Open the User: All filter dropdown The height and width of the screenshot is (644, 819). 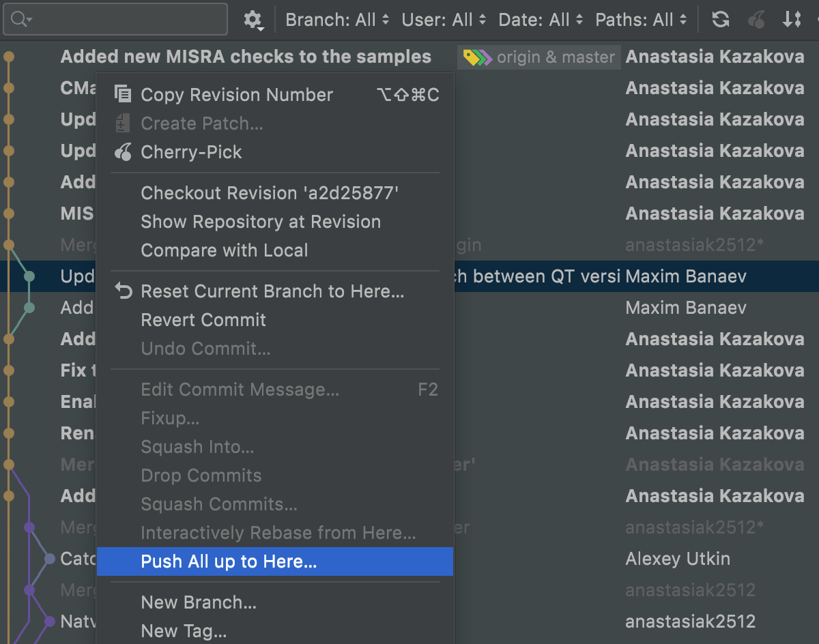(444, 20)
